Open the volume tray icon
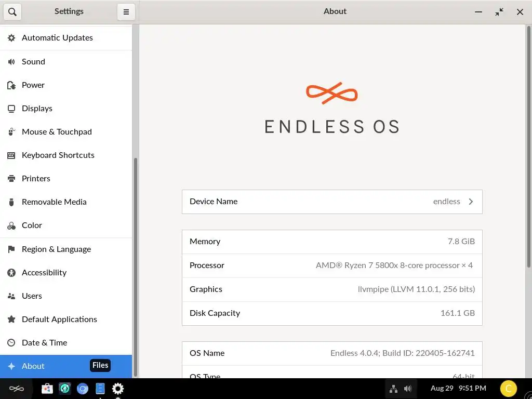The height and width of the screenshot is (399, 532). [x=408, y=389]
